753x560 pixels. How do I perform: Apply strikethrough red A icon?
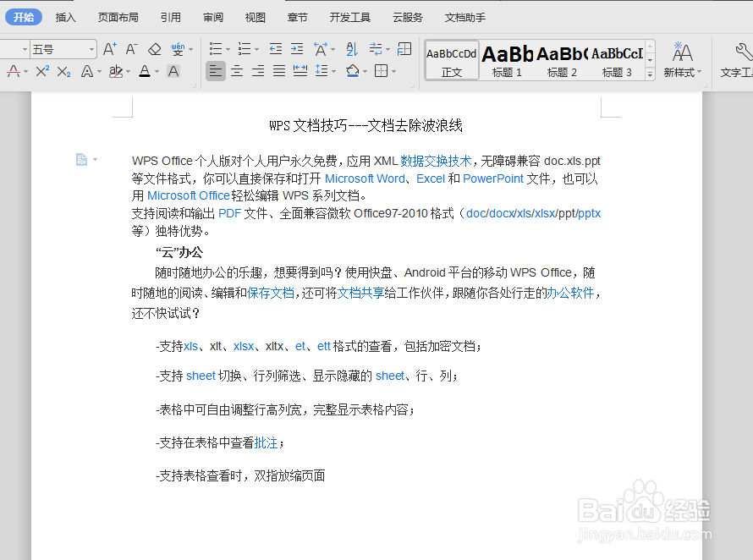[x=14, y=72]
